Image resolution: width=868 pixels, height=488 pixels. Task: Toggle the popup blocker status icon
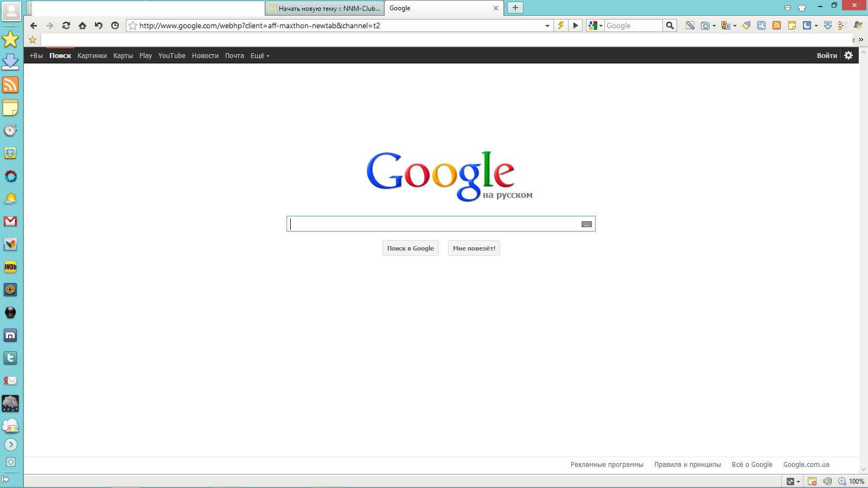click(x=812, y=481)
